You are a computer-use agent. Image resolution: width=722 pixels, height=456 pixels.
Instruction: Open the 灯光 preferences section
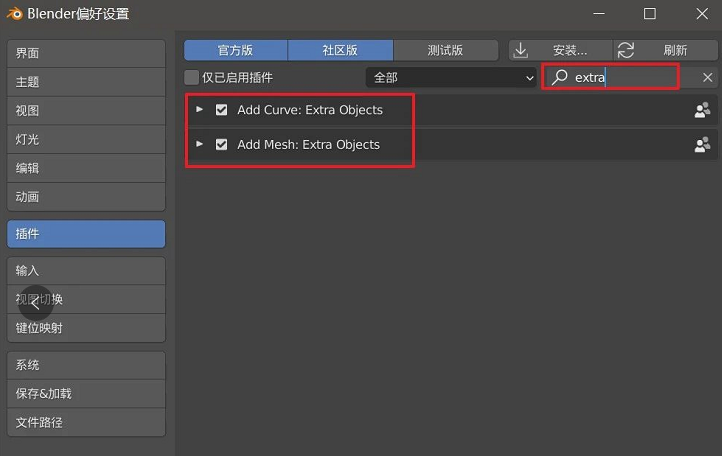86,139
